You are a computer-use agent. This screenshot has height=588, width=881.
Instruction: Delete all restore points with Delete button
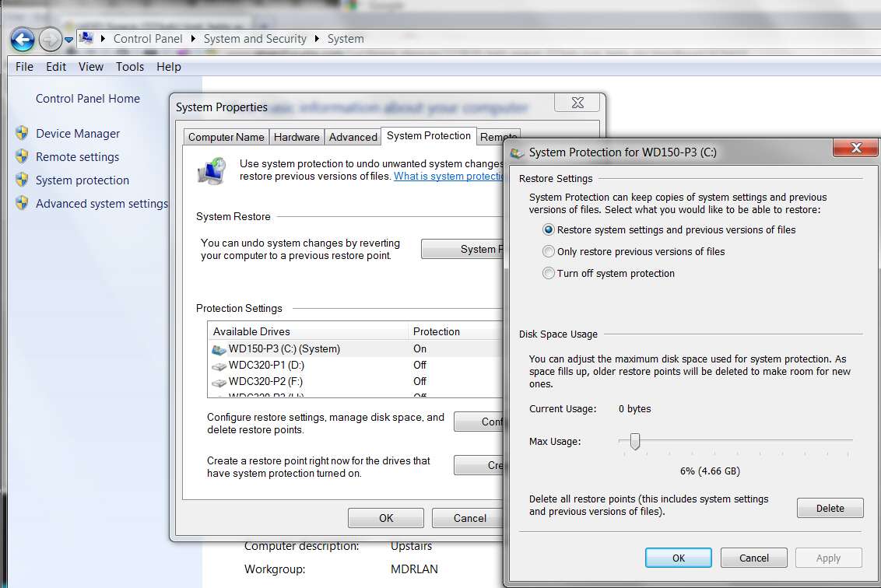pos(830,508)
